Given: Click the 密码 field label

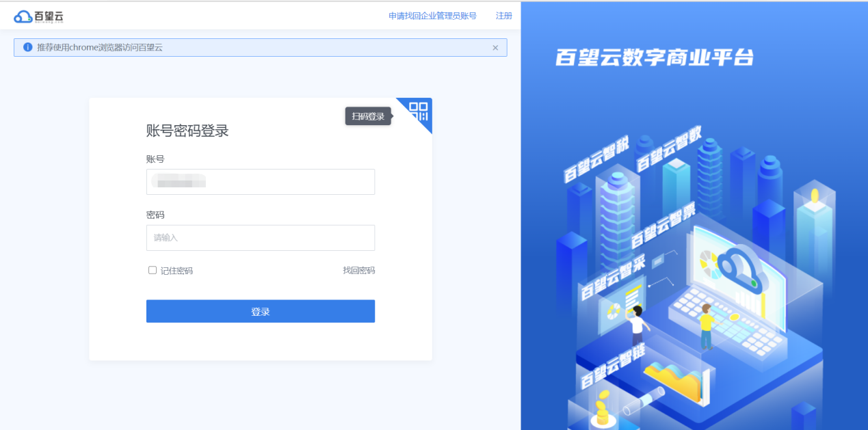Looking at the screenshot, I should tap(155, 215).
